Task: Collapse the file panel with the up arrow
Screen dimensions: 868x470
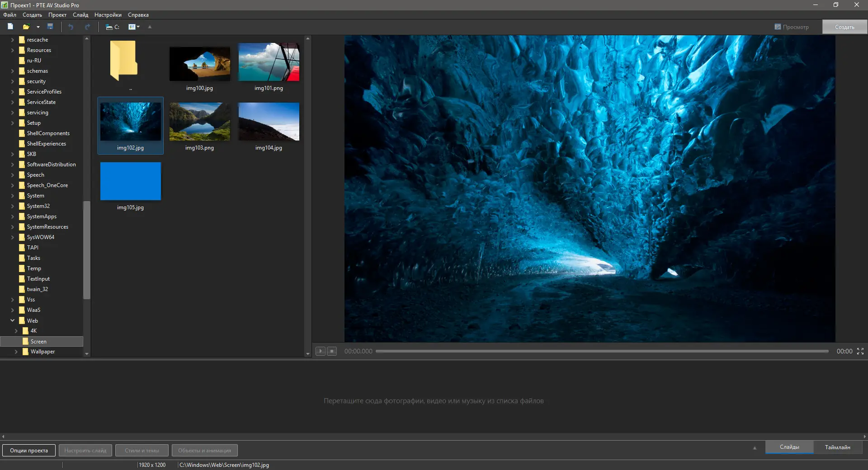Action: (150, 27)
